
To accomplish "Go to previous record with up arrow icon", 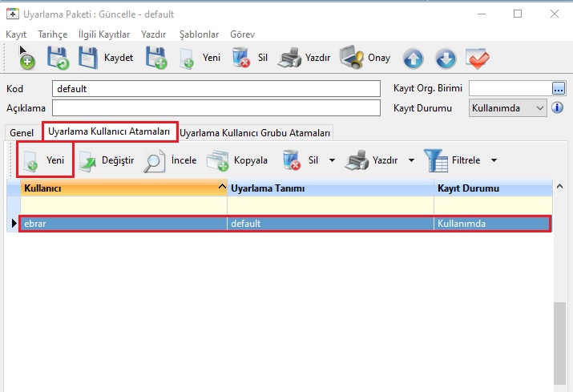I will tap(413, 58).
